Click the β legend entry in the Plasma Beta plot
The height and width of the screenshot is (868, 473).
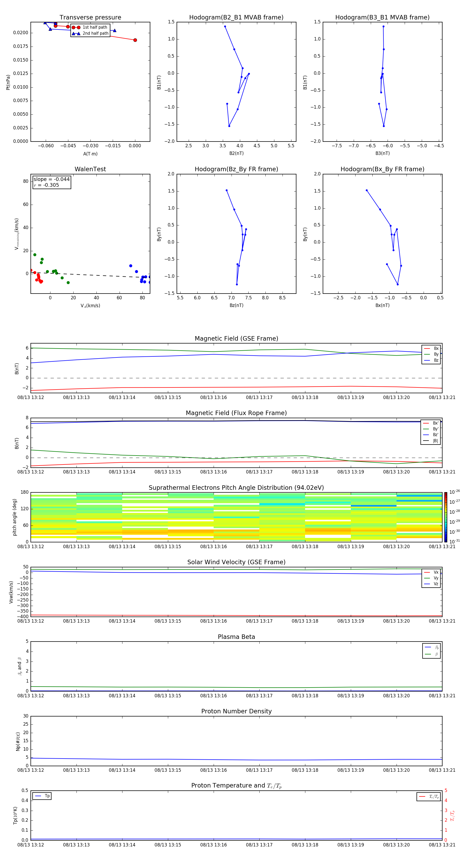tap(431, 654)
